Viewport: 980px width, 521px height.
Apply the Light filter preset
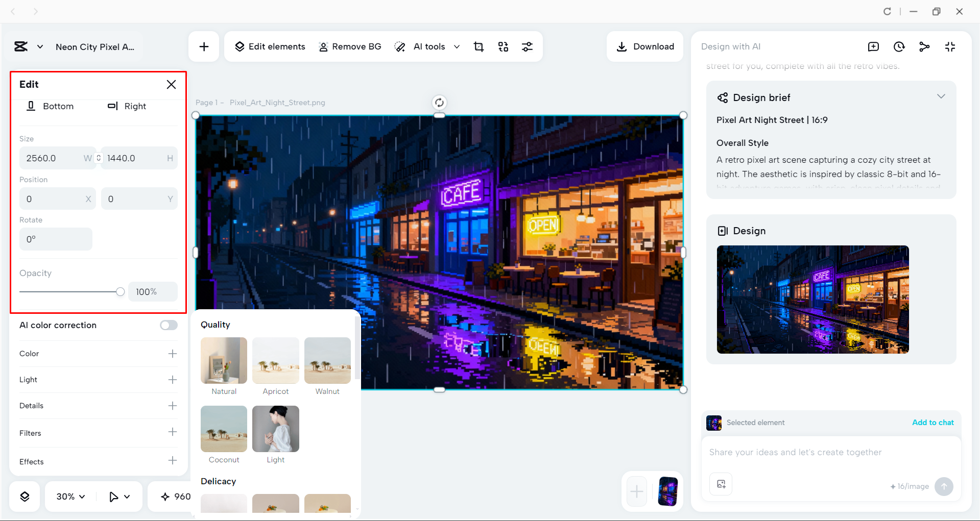tap(276, 429)
